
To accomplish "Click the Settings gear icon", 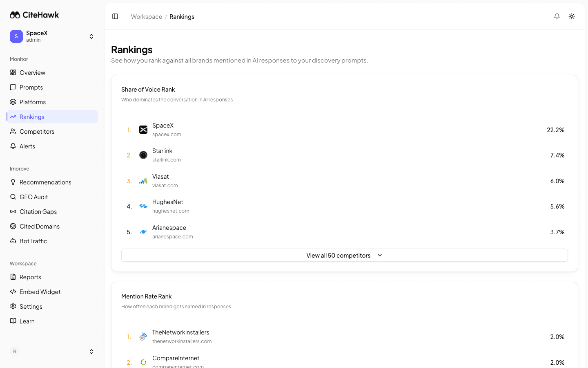I will point(13,306).
